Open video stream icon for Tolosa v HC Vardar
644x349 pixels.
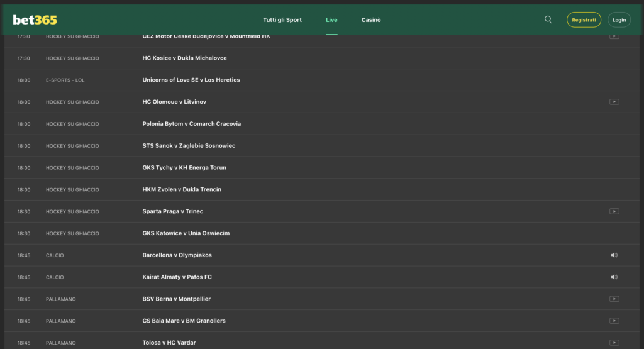[x=614, y=343]
